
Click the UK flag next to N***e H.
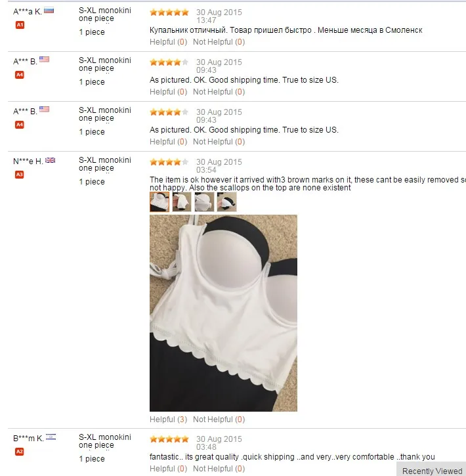pos(51,160)
